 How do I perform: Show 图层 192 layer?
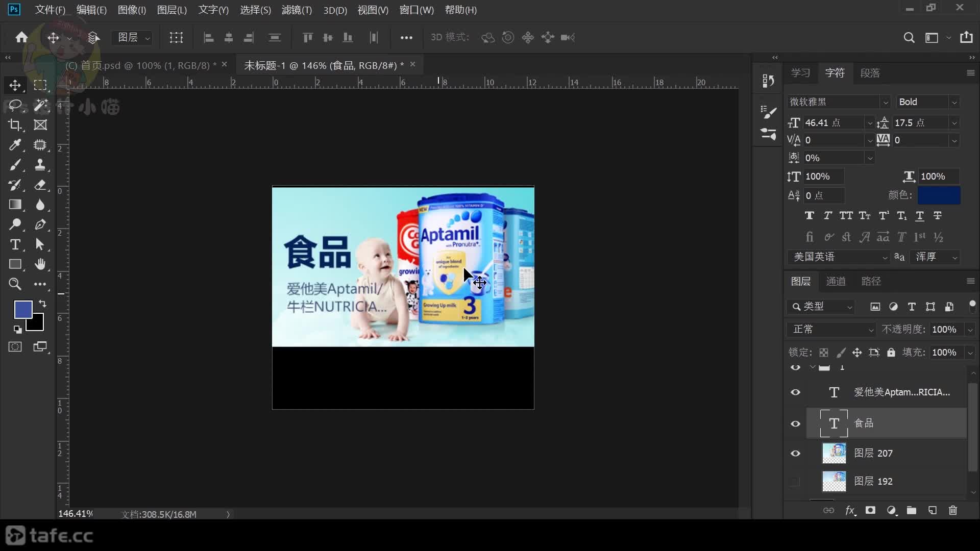(x=795, y=481)
